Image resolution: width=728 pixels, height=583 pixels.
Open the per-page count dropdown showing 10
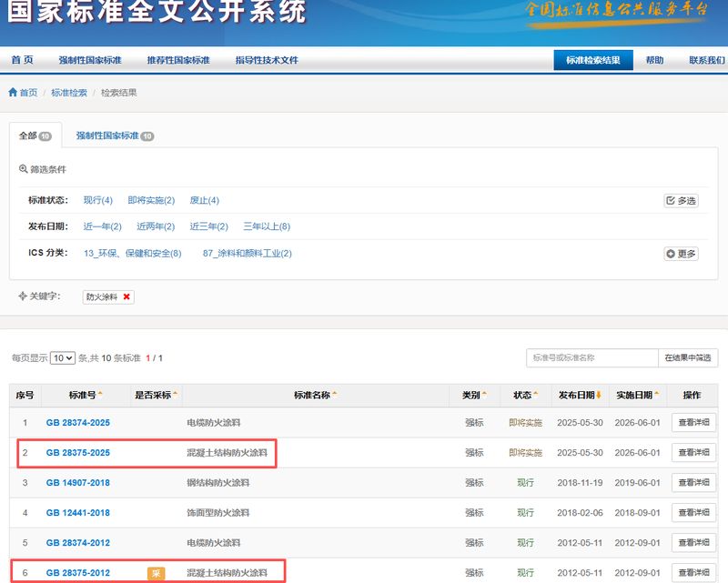tap(62, 357)
